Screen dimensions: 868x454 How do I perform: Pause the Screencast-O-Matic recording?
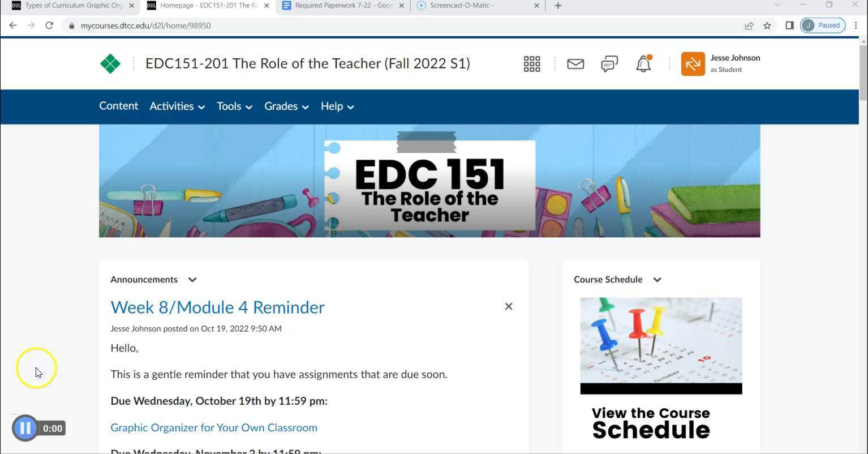[25, 428]
